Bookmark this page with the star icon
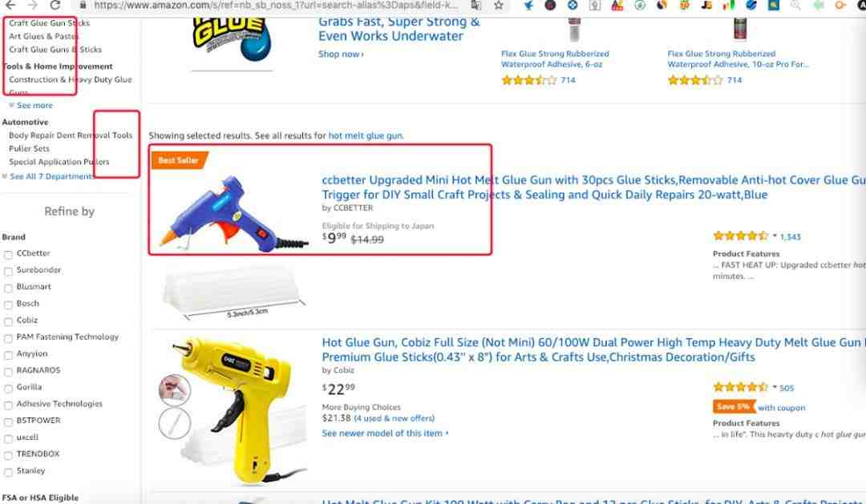866x504 pixels. [x=498, y=6]
